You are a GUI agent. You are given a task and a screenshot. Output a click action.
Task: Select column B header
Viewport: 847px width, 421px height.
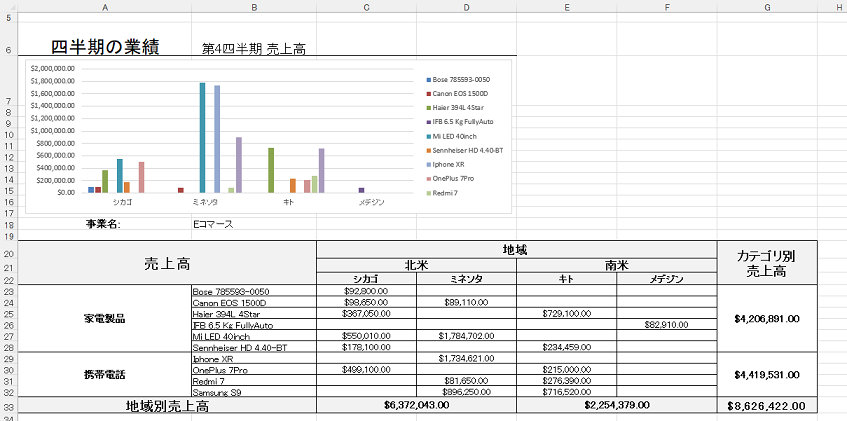click(254, 6)
